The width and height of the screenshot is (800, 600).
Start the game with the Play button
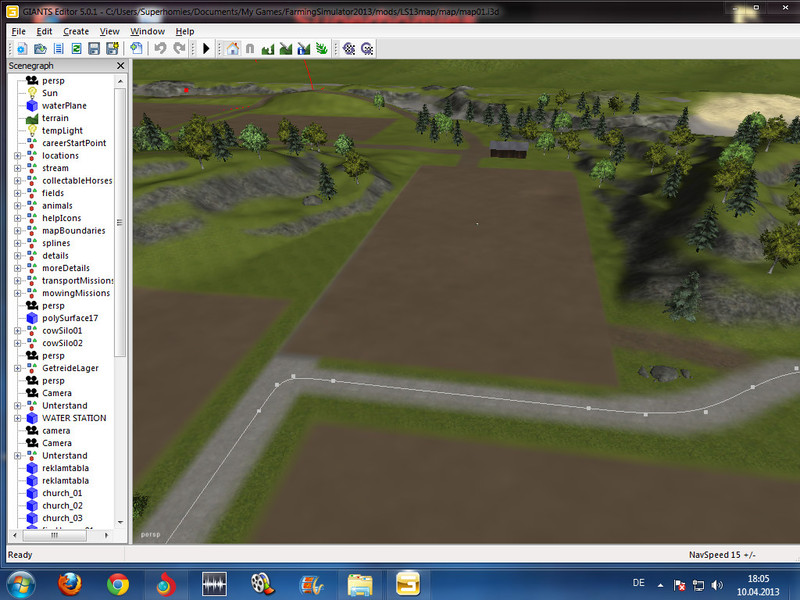206,48
